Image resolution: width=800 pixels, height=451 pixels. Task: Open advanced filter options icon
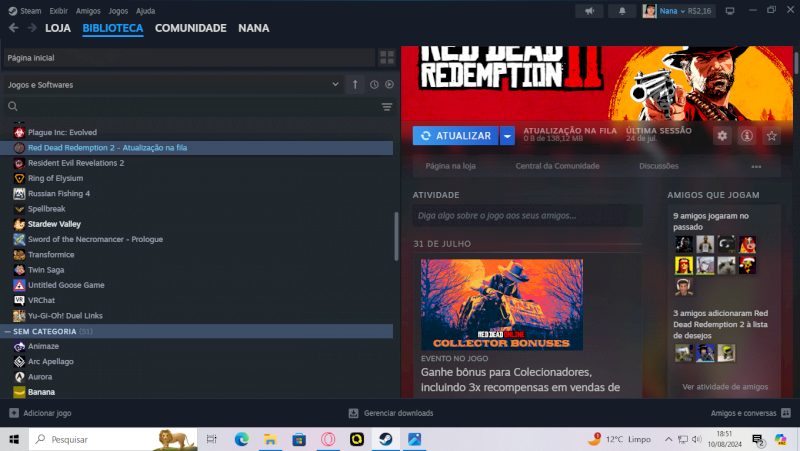[x=386, y=106]
